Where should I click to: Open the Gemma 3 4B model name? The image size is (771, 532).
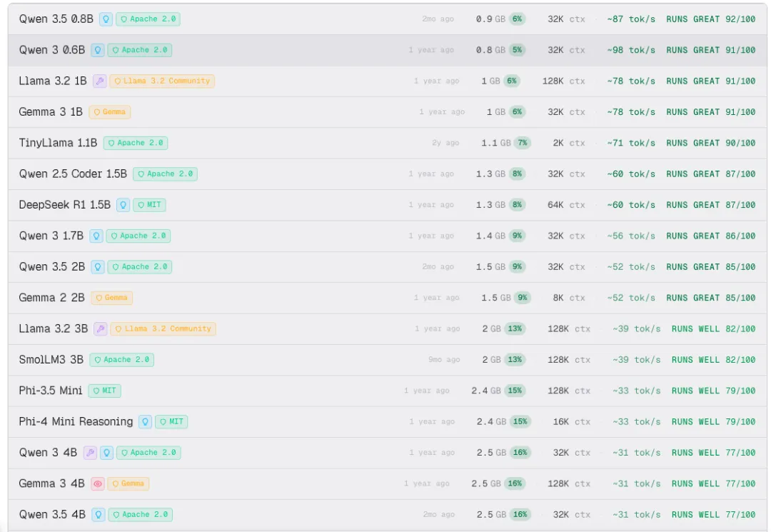point(51,484)
